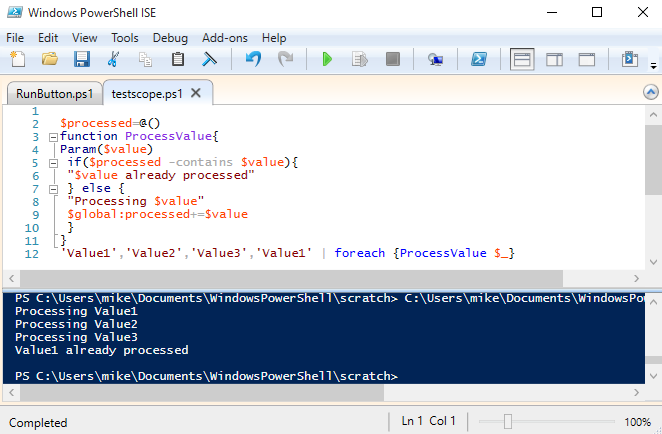662x434 pixels.
Task: Click script pane scroll up arrow
Action: click(653, 114)
